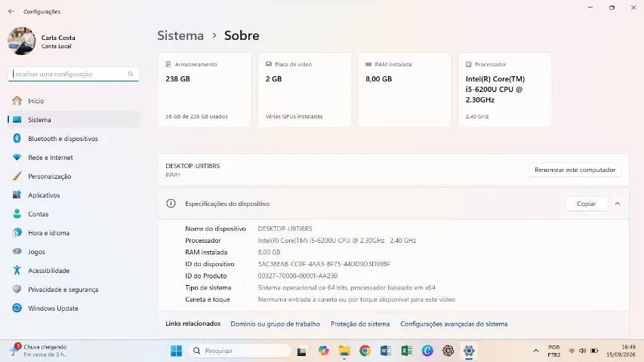Open Carla Costa account profile picture
Screen dimensions: 644x362
[x=21, y=41]
